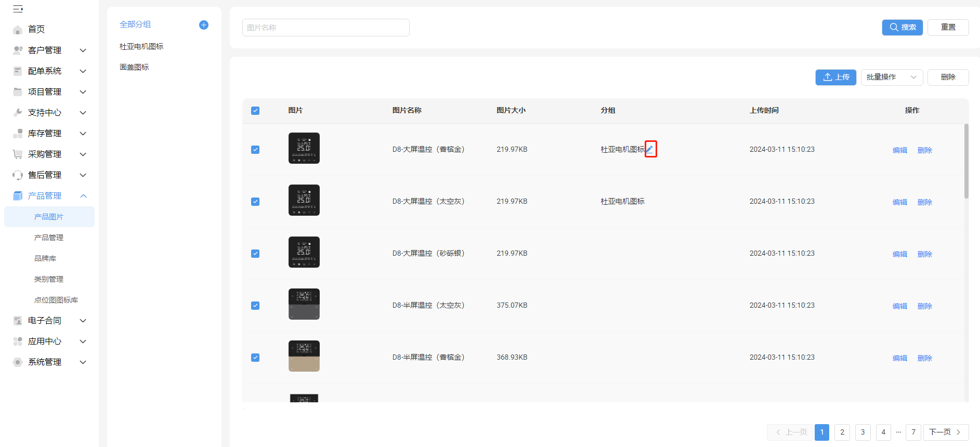Open thumbnail of D8-半屏温控（香槟金）
980x447 pixels.
point(304,356)
